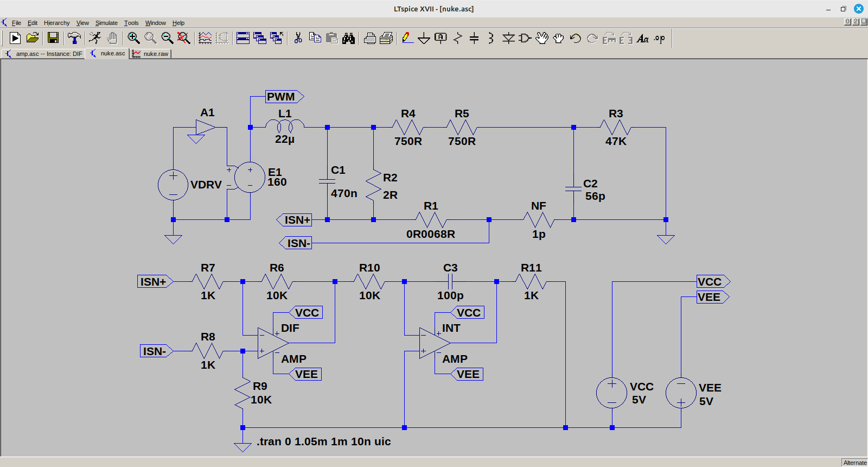868x467 pixels.
Task: Click the Print icon
Action: pyautogui.click(x=387, y=38)
